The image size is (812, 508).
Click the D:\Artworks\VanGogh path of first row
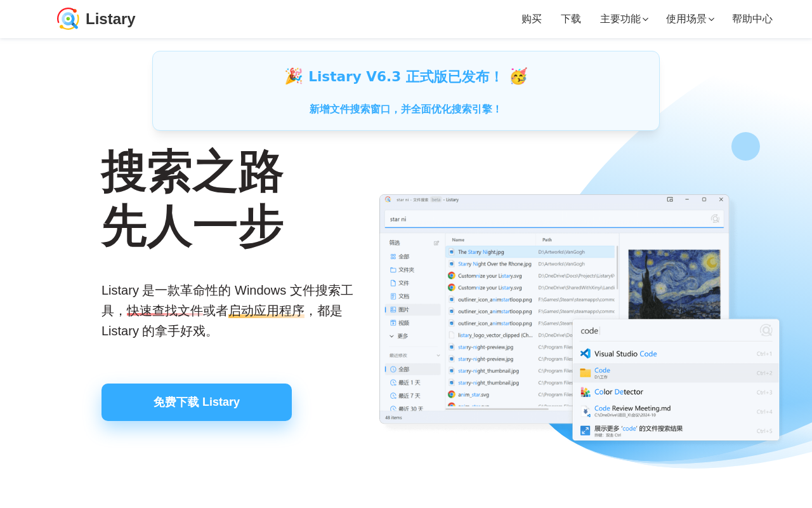[x=561, y=252]
